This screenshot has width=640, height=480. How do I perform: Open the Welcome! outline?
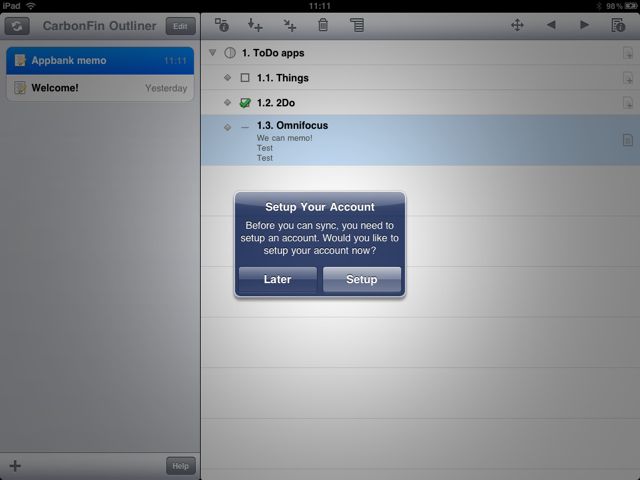100,88
